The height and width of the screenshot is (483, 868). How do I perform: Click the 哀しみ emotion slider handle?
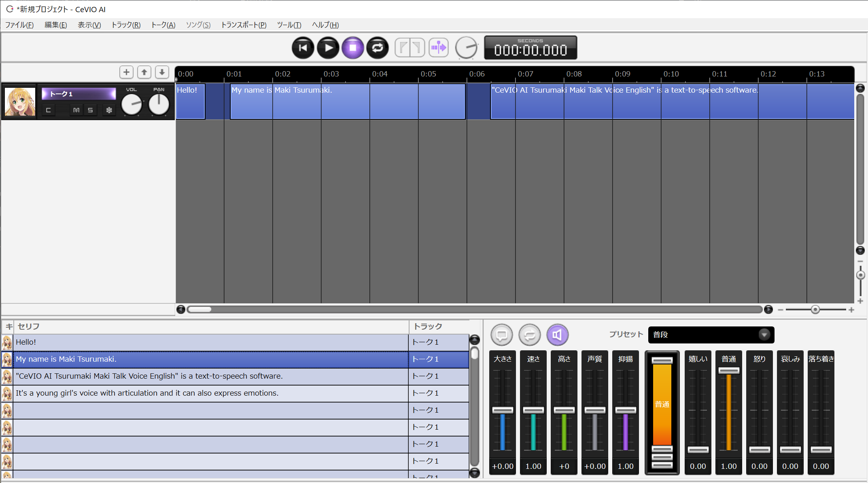(x=790, y=450)
